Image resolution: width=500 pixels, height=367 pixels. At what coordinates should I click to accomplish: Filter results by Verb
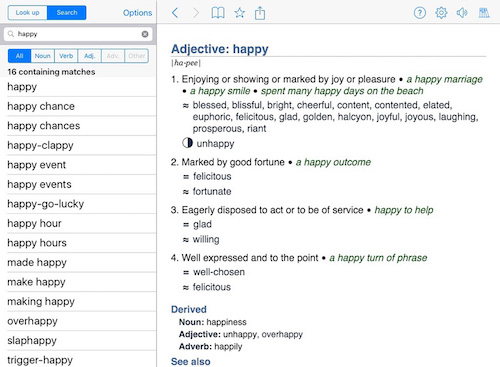[66, 56]
